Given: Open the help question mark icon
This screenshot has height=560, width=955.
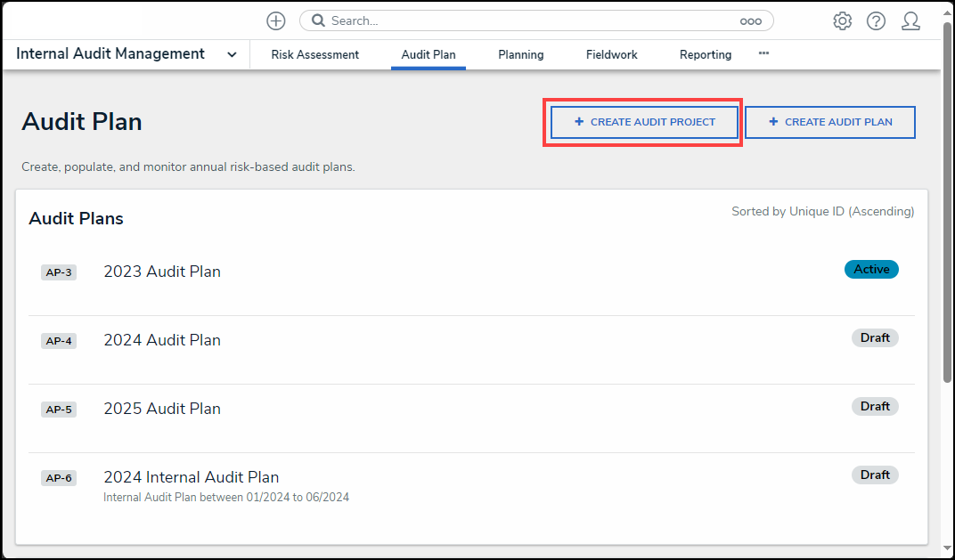Looking at the screenshot, I should click(876, 21).
